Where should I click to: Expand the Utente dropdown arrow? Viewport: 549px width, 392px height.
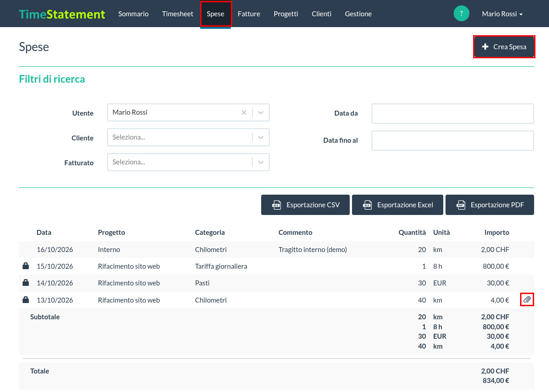(x=261, y=112)
